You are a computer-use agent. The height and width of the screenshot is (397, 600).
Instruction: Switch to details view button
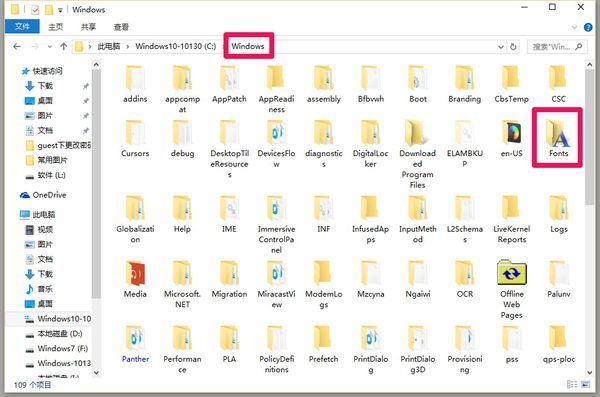572,384
